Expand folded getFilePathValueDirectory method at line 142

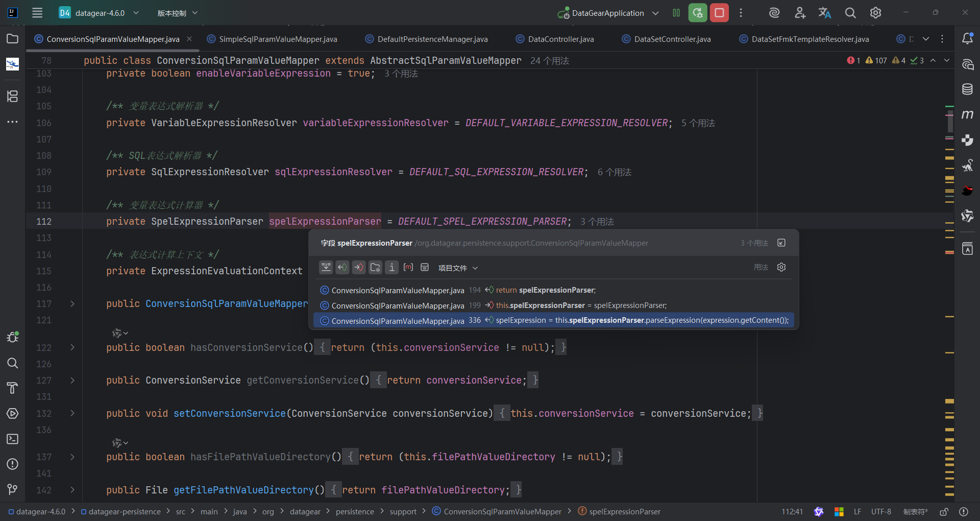click(x=72, y=490)
